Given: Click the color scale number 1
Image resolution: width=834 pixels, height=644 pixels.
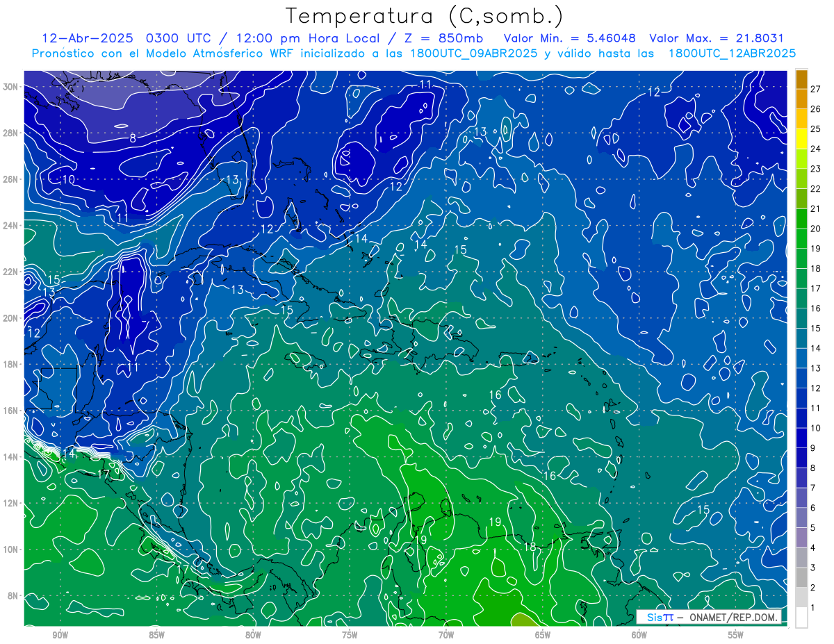Looking at the screenshot, I should click(814, 608).
